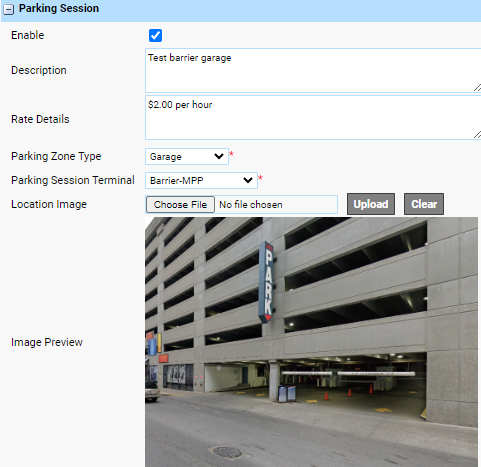
Task: Open the Parking Zone Type dropdown
Action: pyautogui.click(x=187, y=156)
